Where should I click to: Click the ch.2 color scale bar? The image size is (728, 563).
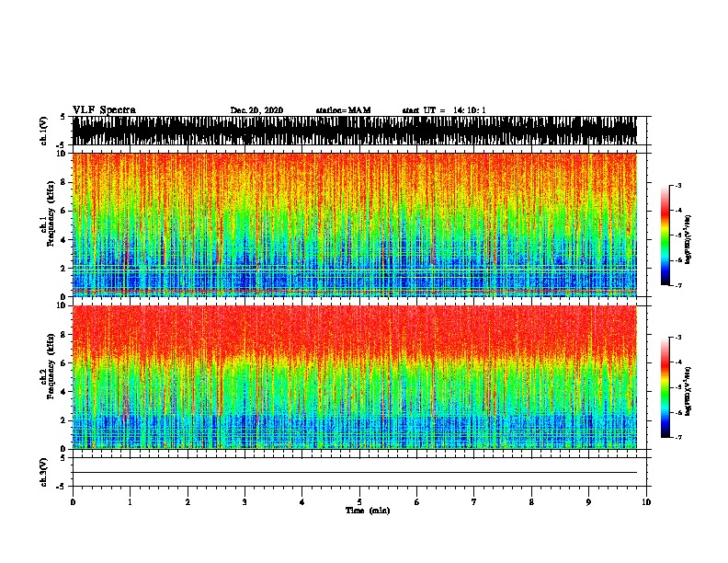point(665,387)
